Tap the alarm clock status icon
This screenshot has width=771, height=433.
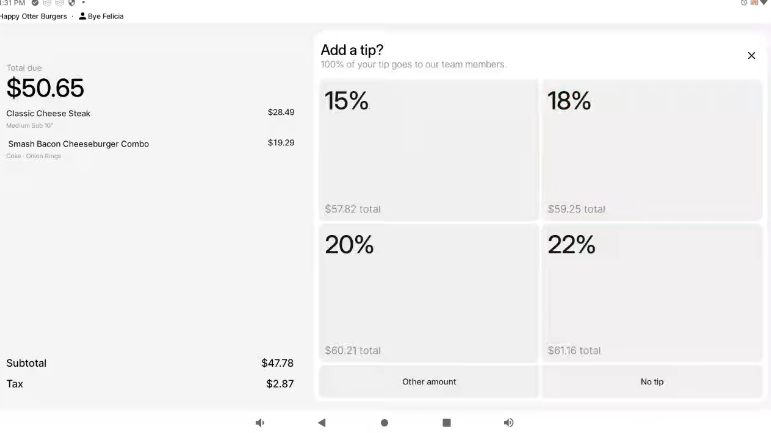[744, 3]
